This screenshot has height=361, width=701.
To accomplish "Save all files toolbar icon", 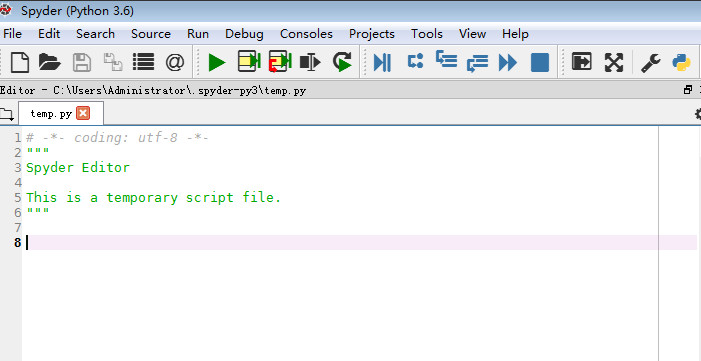I will pyautogui.click(x=113, y=62).
